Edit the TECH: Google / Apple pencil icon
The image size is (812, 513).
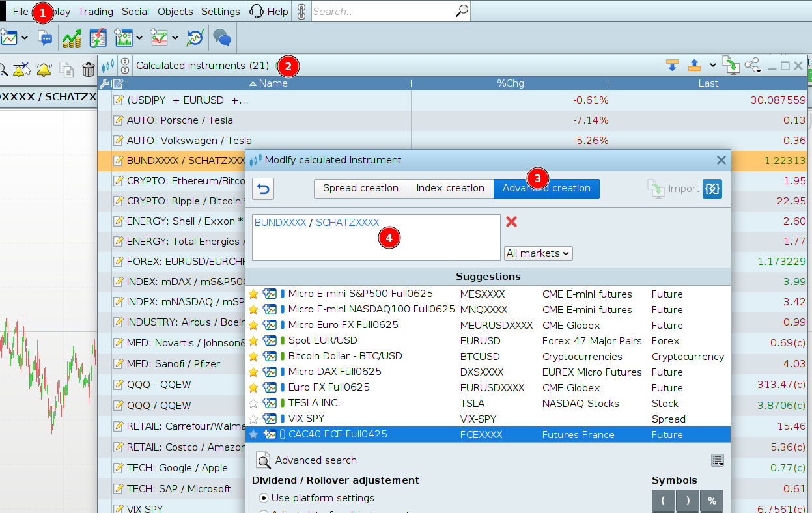[119, 468]
